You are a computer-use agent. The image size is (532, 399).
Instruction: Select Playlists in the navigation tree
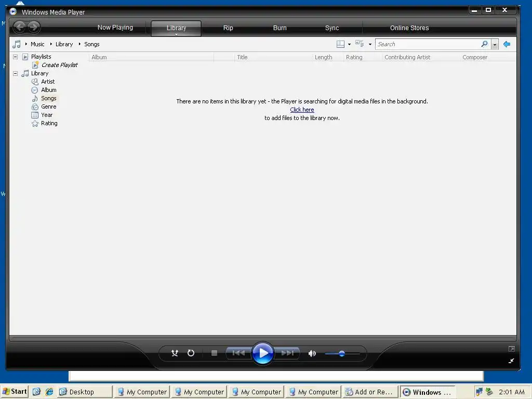coord(41,57)
